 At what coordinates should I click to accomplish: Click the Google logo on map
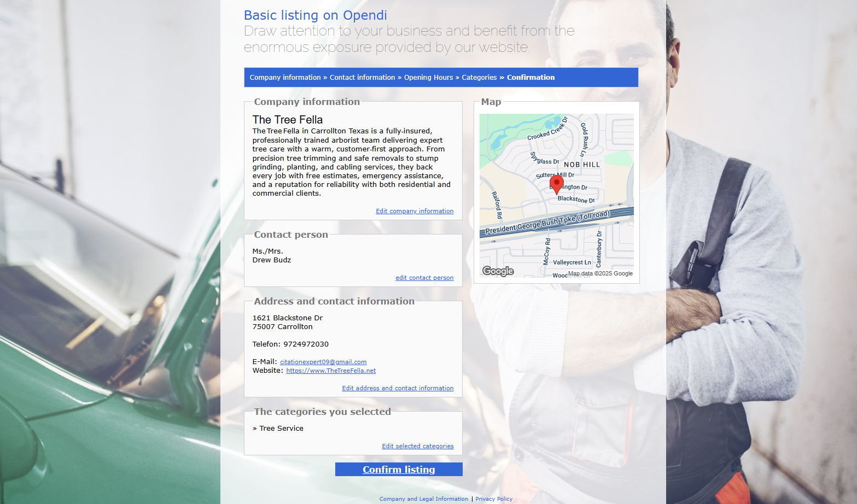click(x=498, y=271)
